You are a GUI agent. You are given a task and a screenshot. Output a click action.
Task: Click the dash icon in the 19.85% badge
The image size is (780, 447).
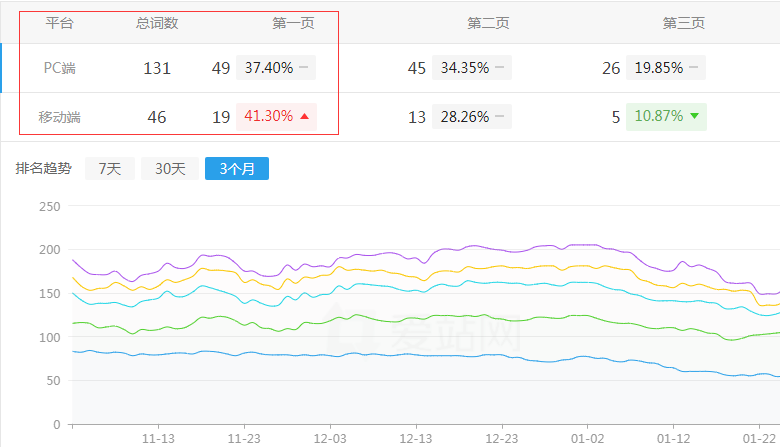693,68
